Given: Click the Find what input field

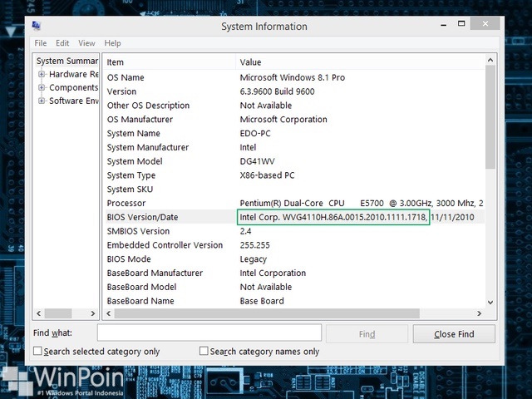Looking at the screenshot, I should coord(209,332).
